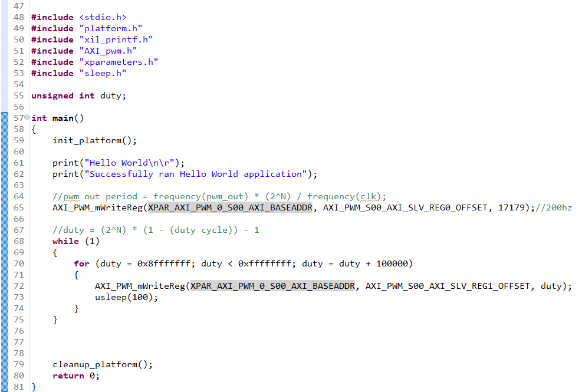Collapse the main() function fold marker
582x392 pixels.
click(27, 117)
